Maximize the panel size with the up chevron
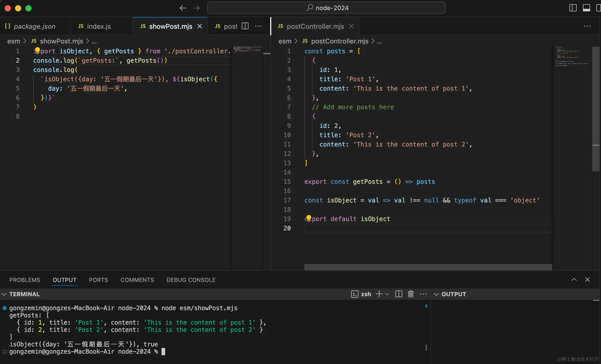Screen dimensions: 601x364 click(x=574, y=280)
